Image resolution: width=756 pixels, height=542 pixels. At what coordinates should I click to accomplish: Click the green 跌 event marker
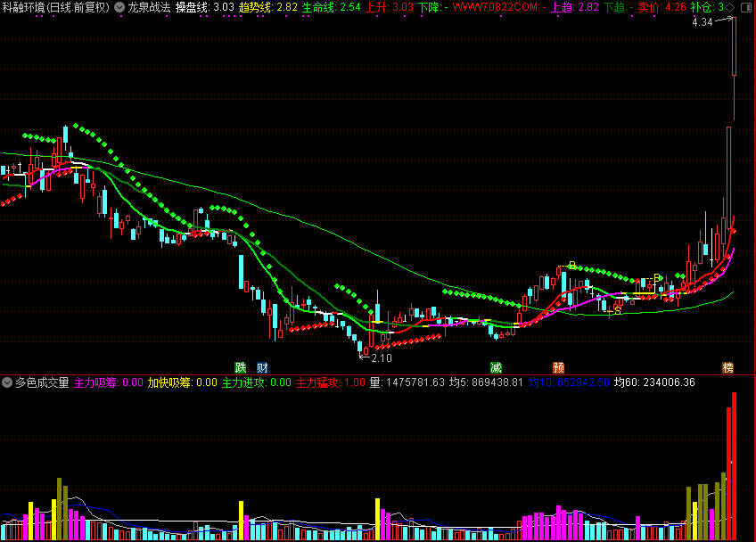(240, 368)
